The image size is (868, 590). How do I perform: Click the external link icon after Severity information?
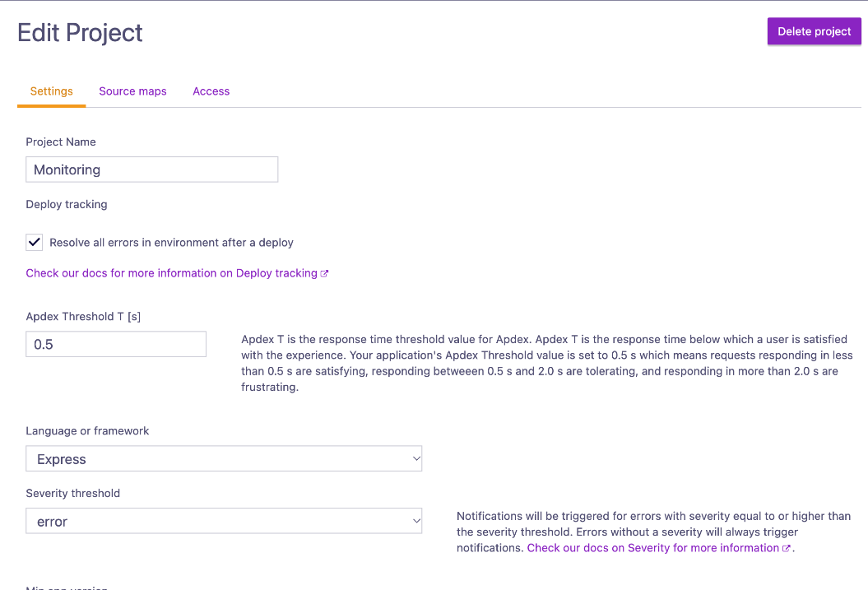coord(786,549)
